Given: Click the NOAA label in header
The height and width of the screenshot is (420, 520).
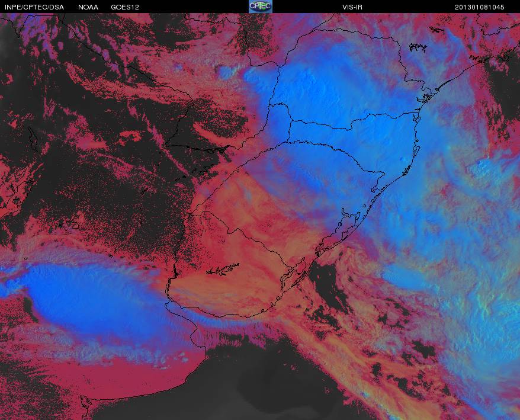Looking at the screenshot, I should pyautogui.click(x=88, y=7).
